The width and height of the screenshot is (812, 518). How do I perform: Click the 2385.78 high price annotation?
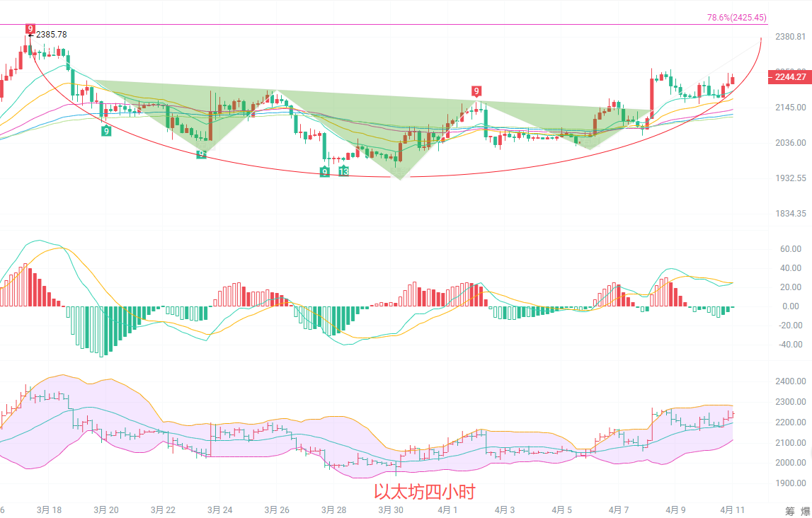tap(52, 34)
